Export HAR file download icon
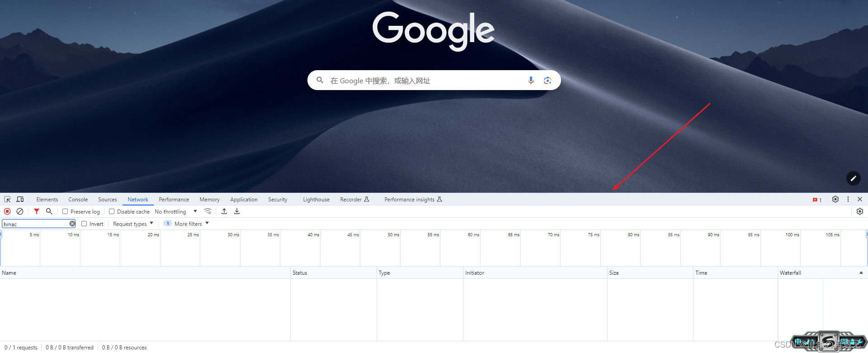The width and height of the screenshot is (868, 353). (x=237, y=211)
